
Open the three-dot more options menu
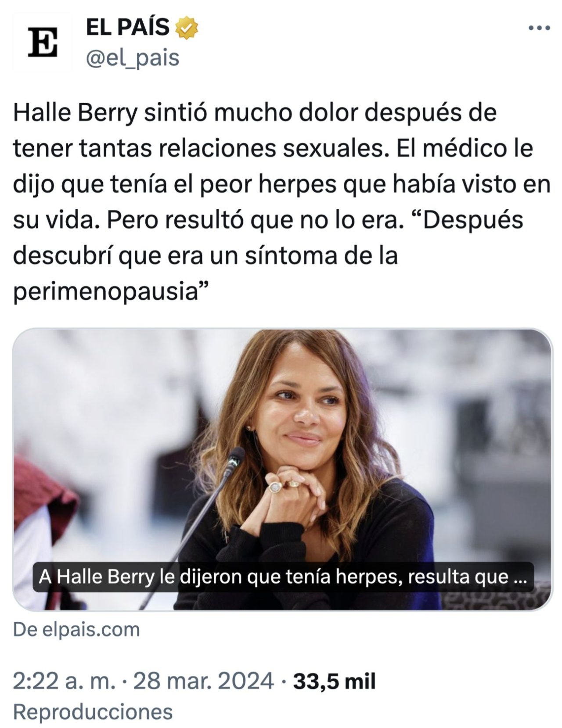click(539, 28)
